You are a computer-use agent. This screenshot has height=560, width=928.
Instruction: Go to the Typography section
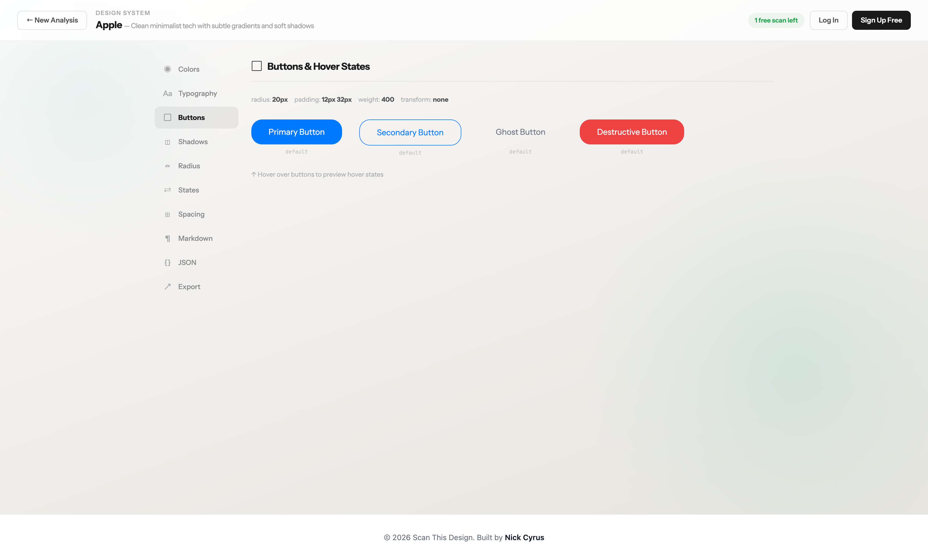196,93
